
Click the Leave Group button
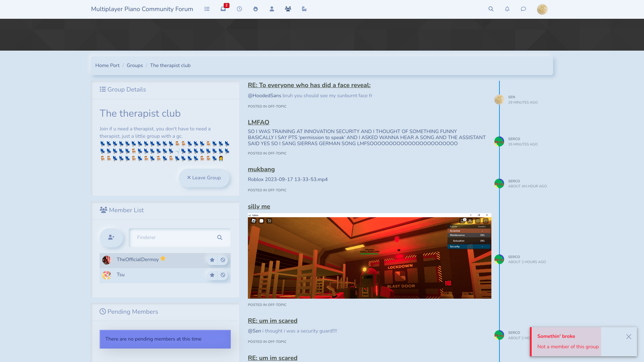coord(204,178)
